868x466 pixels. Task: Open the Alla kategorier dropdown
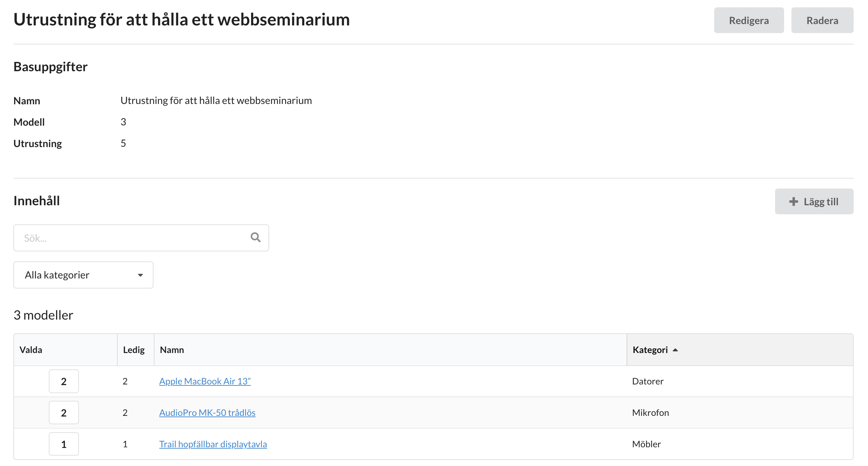[x=83, y=275]
